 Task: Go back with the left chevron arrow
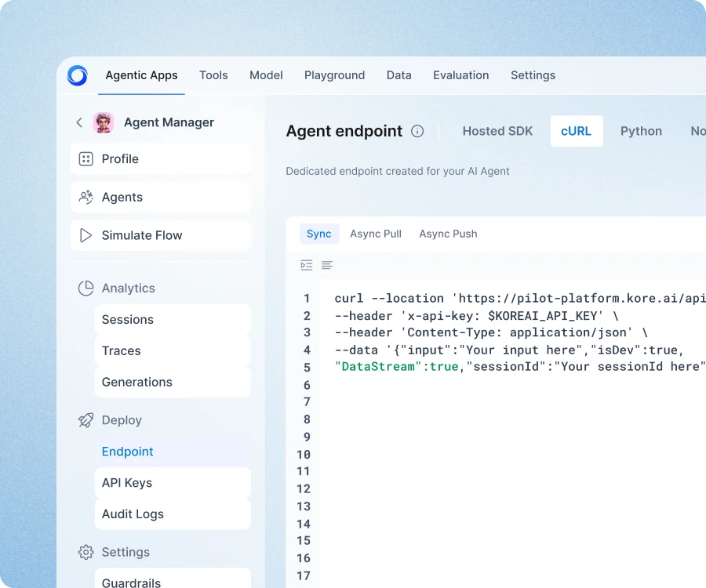79,122
